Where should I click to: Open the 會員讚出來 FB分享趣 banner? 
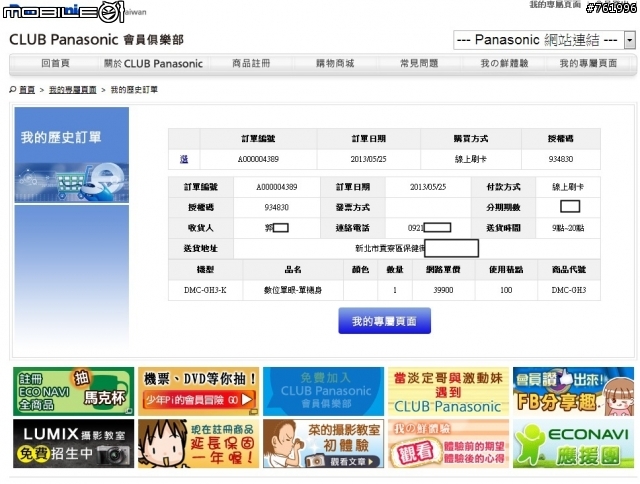point(573,391)
